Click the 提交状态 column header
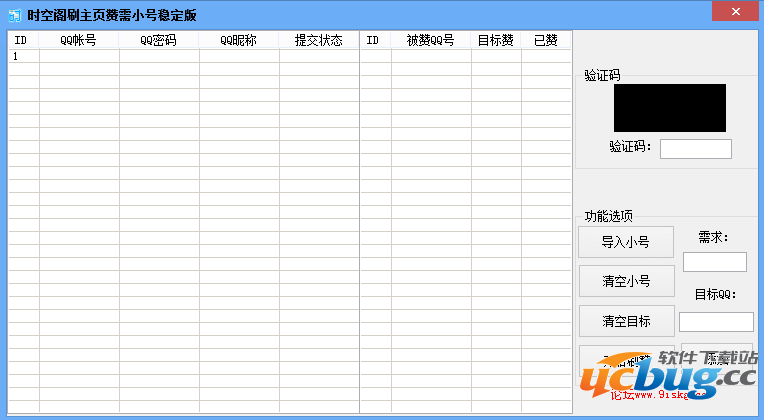Image resolution: width=764 pixels, height=420 pixels. tap(319, 40)
